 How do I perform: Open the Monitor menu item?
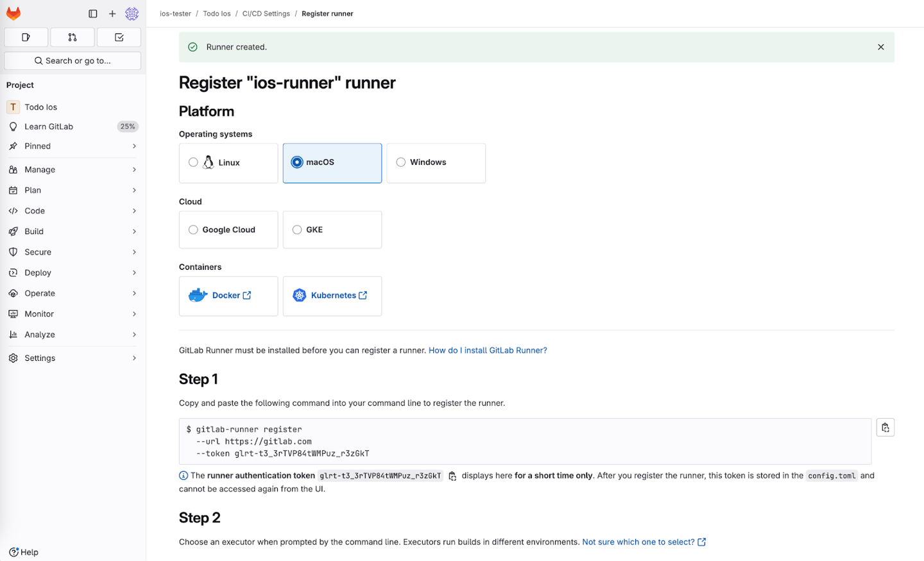[73, 314]
